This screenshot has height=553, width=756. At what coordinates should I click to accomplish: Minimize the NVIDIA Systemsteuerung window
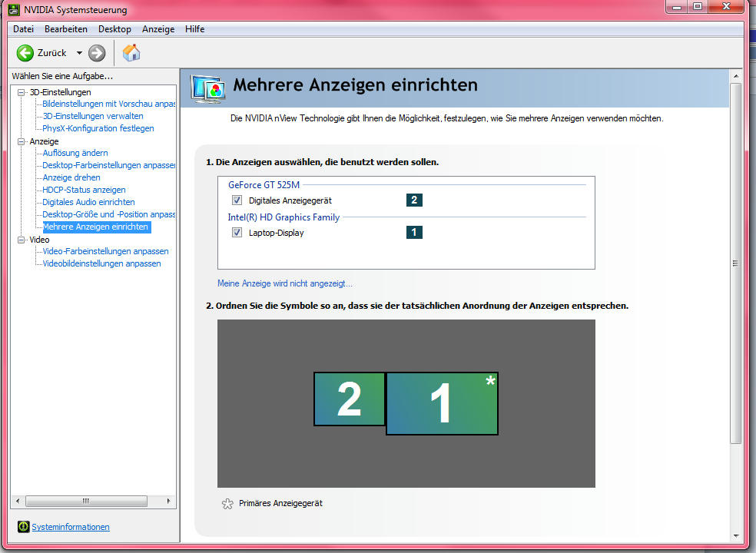tap(678, 6)
